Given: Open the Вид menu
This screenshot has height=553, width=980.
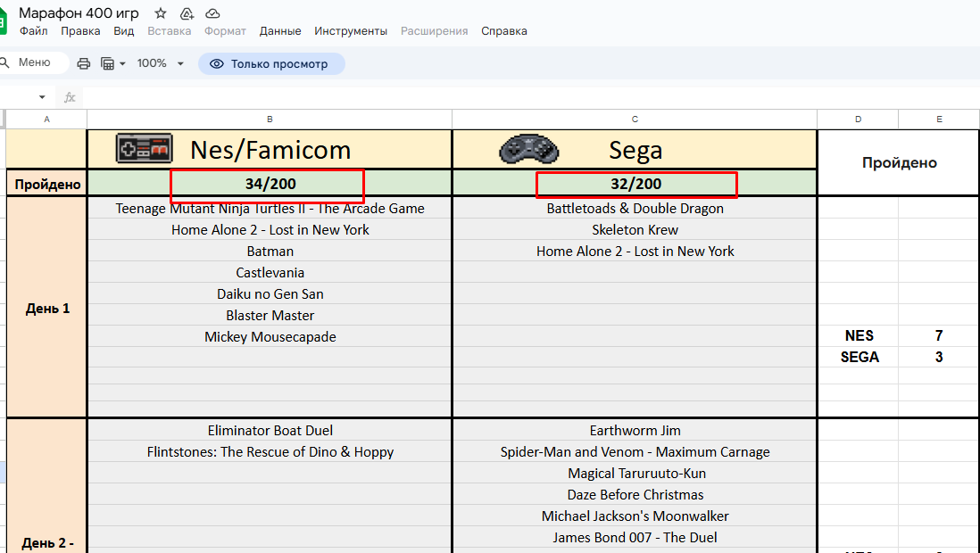Looking at the screenshot, I should [x=124, y=31].
